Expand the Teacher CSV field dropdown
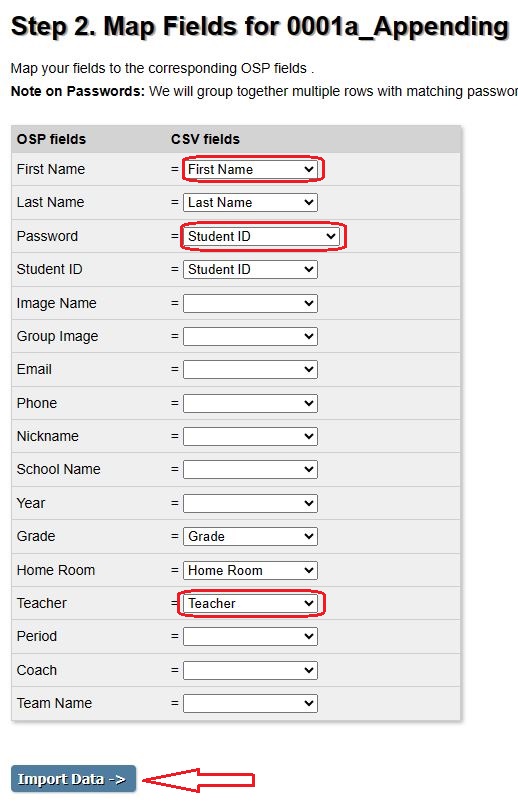This screenshot has height=810, width=518. 250,603
